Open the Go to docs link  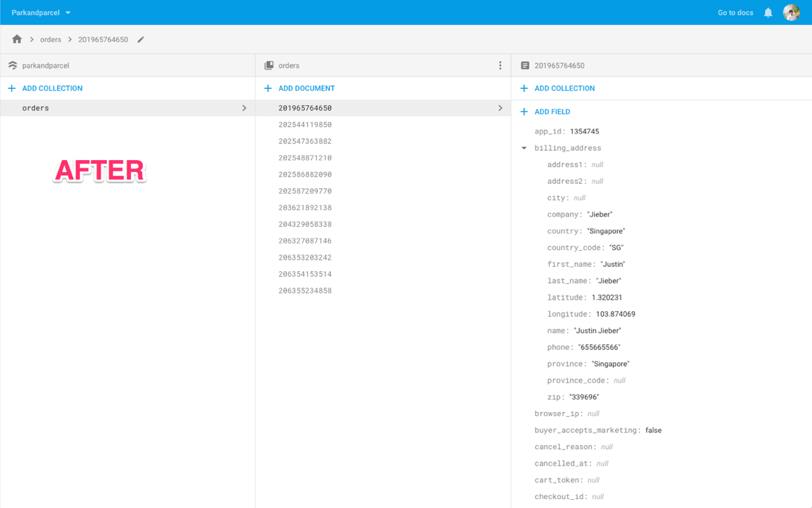coord(735,12)
